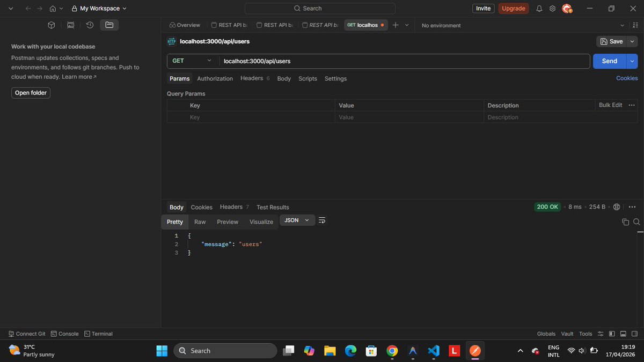Open the Overview tab
The height and width of the screenshot is (362, 644).
point(185,25)
